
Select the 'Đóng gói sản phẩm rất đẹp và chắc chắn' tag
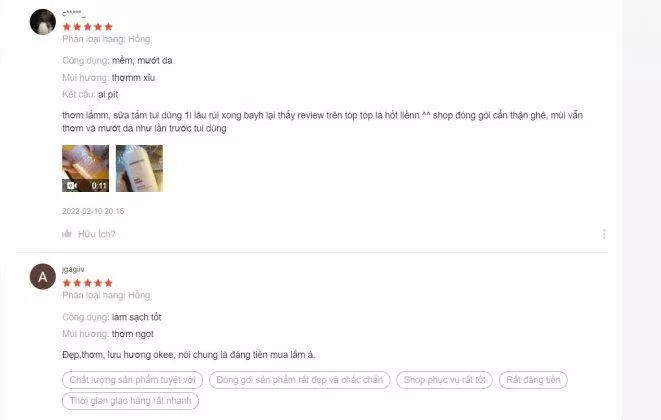coord(300,380)
